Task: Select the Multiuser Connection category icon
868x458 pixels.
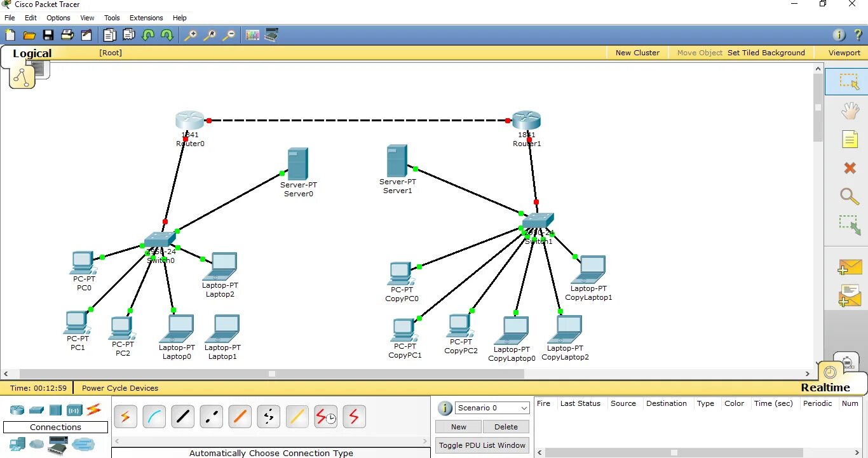Action: [x=83, y=444]
